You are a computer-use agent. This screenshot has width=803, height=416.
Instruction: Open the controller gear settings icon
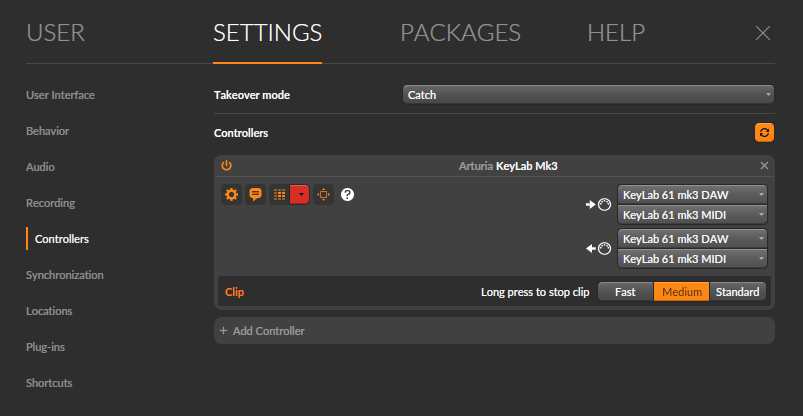point(231,195)
